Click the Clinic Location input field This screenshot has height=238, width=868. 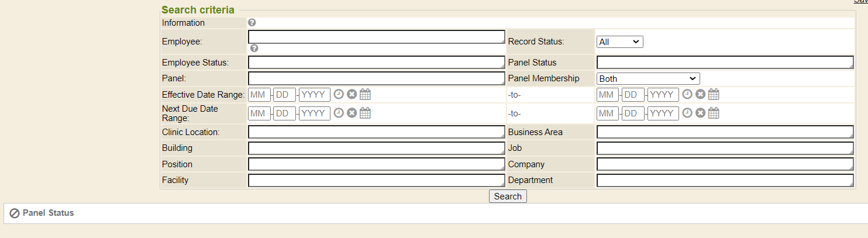click(376, 132)
